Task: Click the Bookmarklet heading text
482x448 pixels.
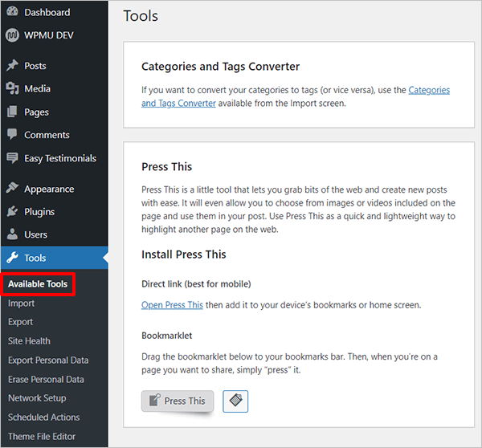Action: pyautogui.click(x=166, y=336)
